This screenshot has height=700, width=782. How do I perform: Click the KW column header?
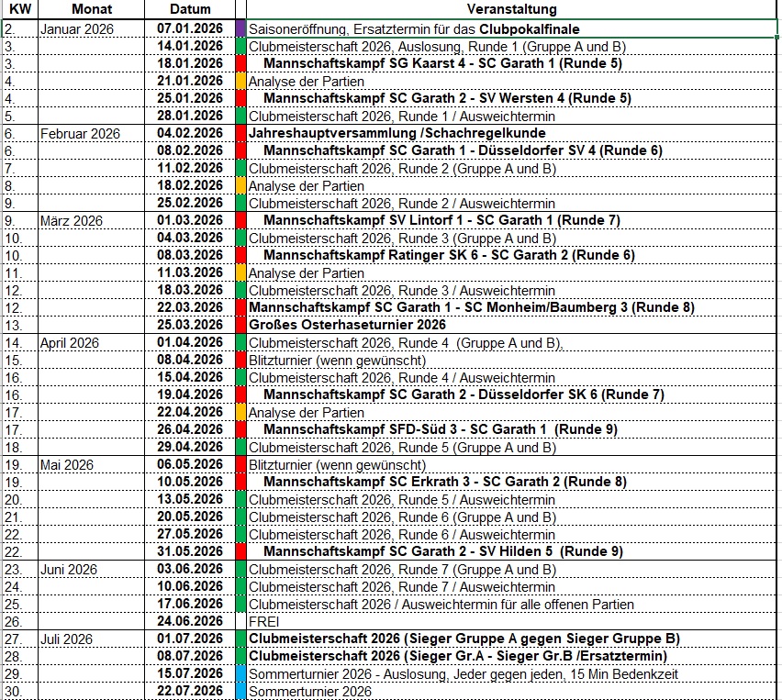(18, 9)
